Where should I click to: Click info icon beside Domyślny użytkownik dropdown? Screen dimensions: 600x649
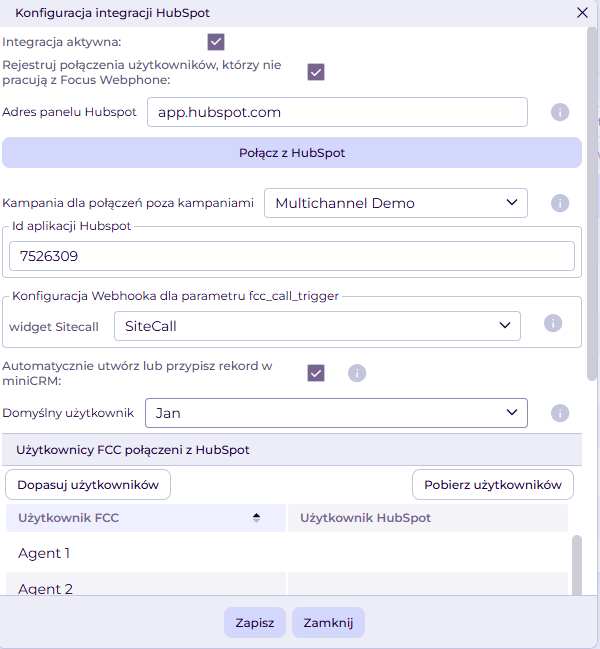(x=560, y=413)
